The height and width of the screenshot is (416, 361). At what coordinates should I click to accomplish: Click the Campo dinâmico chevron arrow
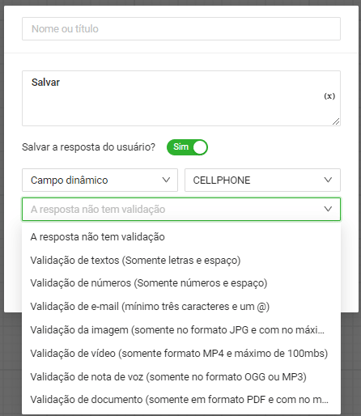point(166,180)
